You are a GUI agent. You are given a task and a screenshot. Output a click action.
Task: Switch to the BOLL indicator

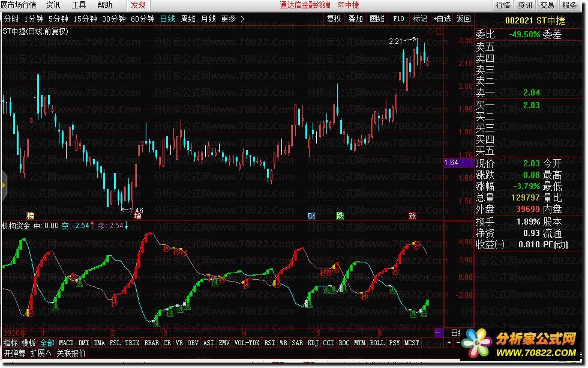[377, 343]
